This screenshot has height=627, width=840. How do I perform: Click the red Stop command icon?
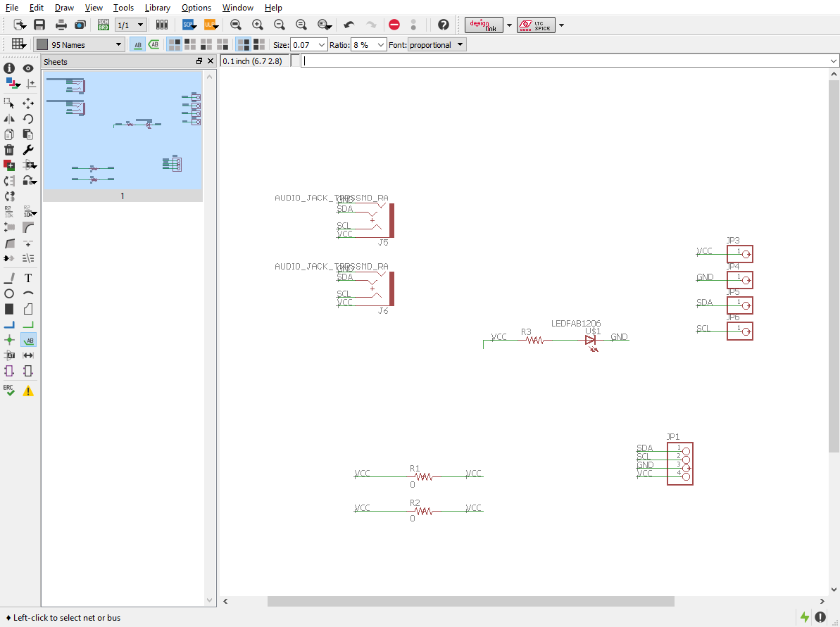click(x=394, y=25)
